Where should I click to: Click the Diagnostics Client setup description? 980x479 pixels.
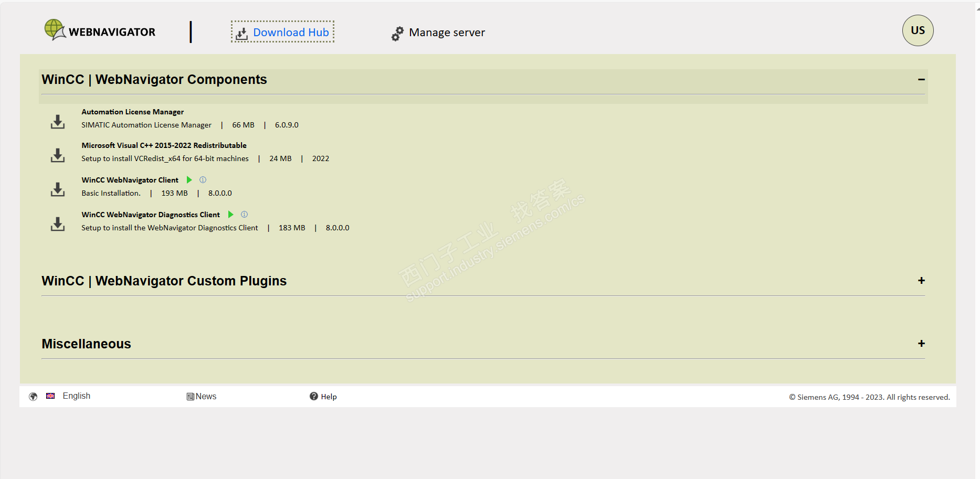pos(170,228)
